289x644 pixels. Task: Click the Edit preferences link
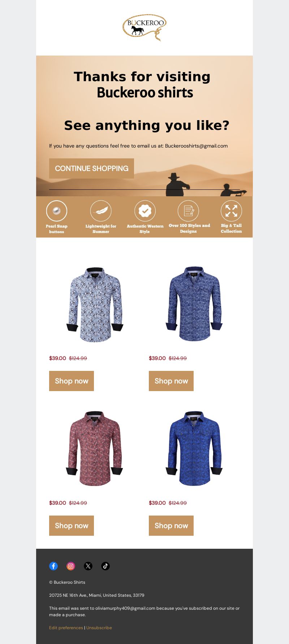pos(66,628)
